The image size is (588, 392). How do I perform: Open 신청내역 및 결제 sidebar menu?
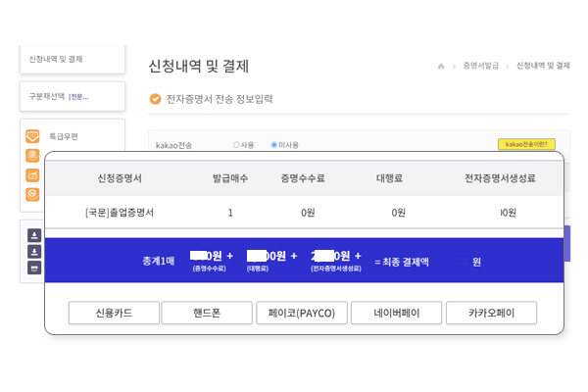73,59
